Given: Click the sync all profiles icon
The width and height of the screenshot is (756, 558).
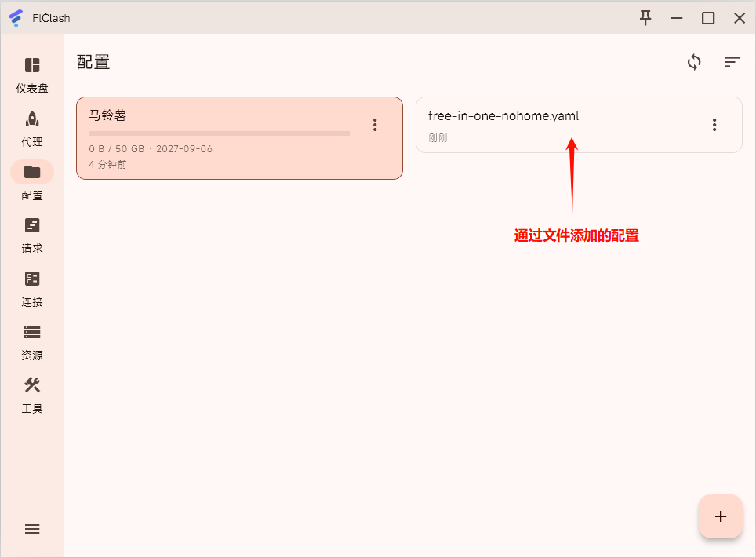Looking at the screenshot, I should pyautogui.click(x=694, y=62).
